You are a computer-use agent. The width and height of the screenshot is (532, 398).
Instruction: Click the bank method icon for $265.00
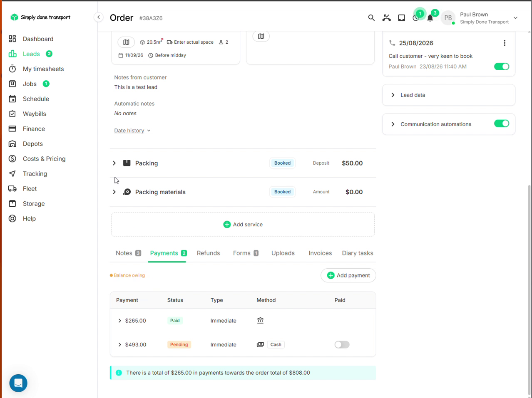260,321
